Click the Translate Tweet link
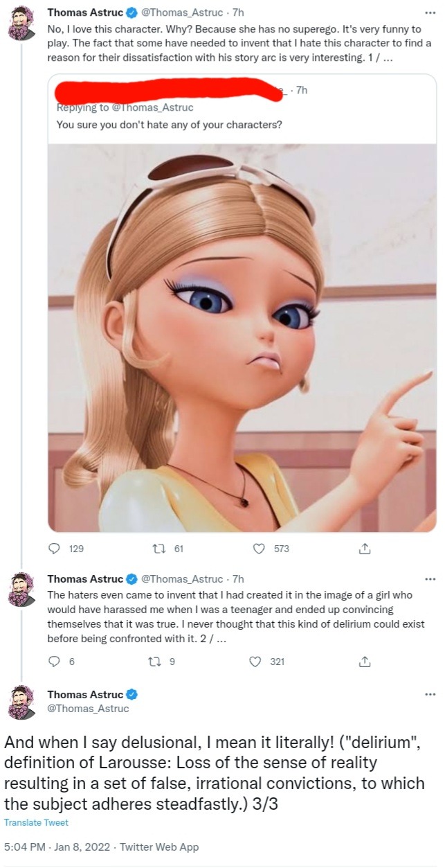The width and height of the screenshot is (445, 868). [x=36, y=822]
